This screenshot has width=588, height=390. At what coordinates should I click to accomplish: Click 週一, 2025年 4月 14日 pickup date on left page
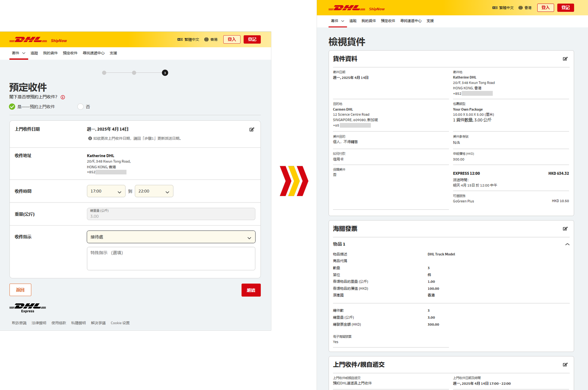[108, 129]
